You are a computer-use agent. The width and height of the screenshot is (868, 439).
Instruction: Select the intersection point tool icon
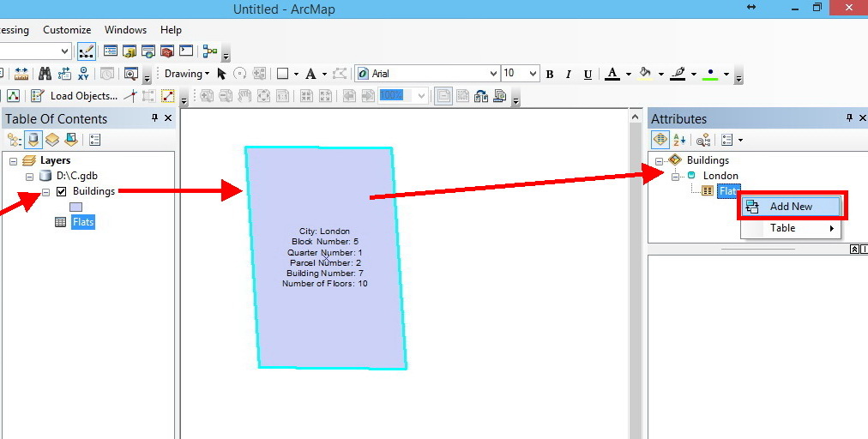click(x=130, y=96)
